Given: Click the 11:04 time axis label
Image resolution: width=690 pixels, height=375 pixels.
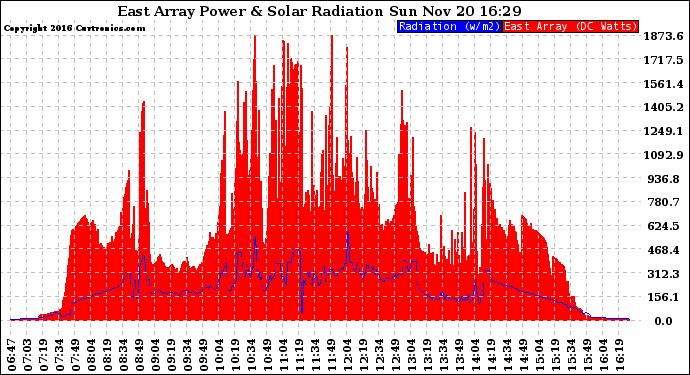Looking at the screenshot, I should [x=283, y=355].
